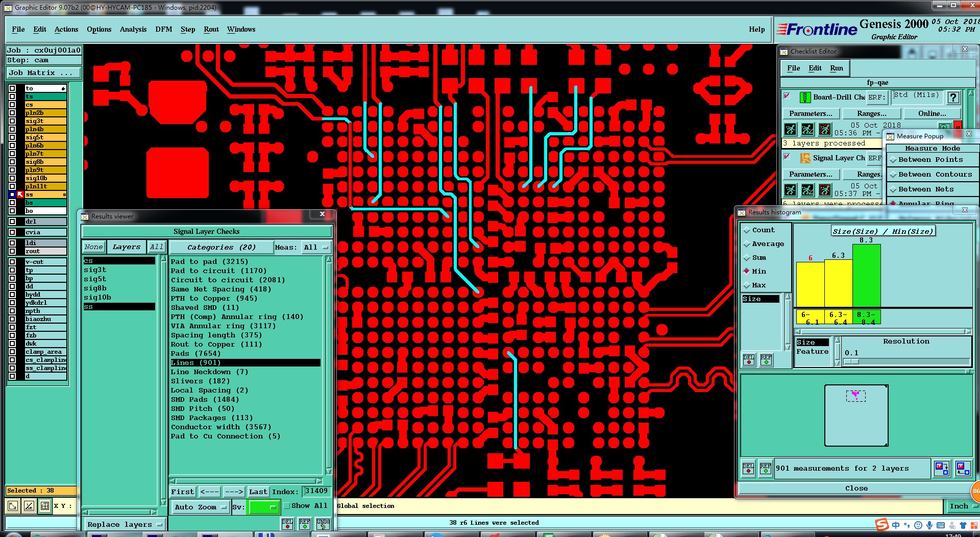Toggle display checkbox for layer sig3t

point(12,121)
